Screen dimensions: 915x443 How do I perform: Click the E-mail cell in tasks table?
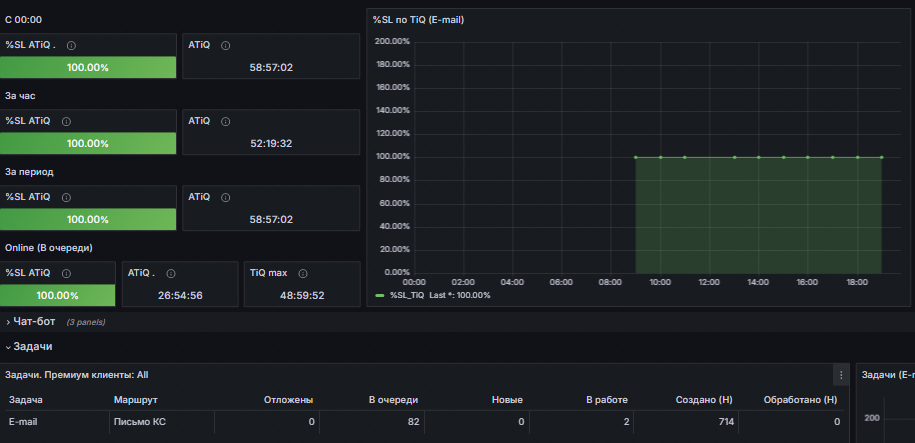coord(23,421)
